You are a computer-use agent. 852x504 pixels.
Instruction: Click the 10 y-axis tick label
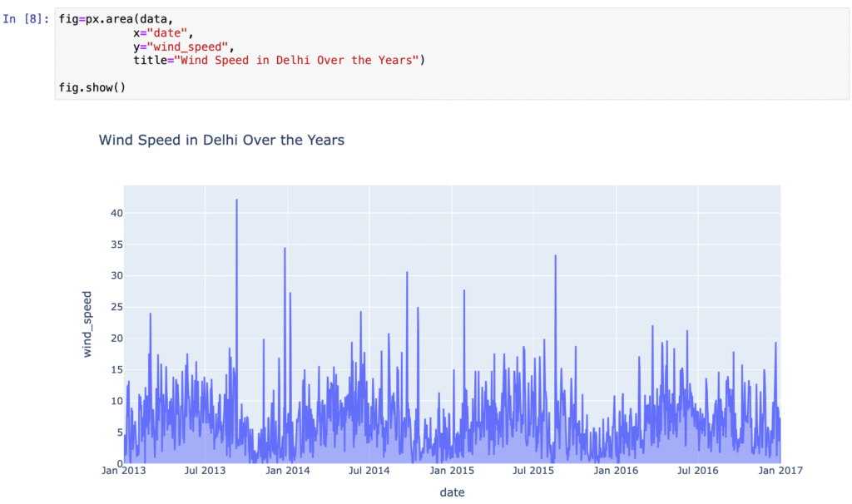click(116, 402)
